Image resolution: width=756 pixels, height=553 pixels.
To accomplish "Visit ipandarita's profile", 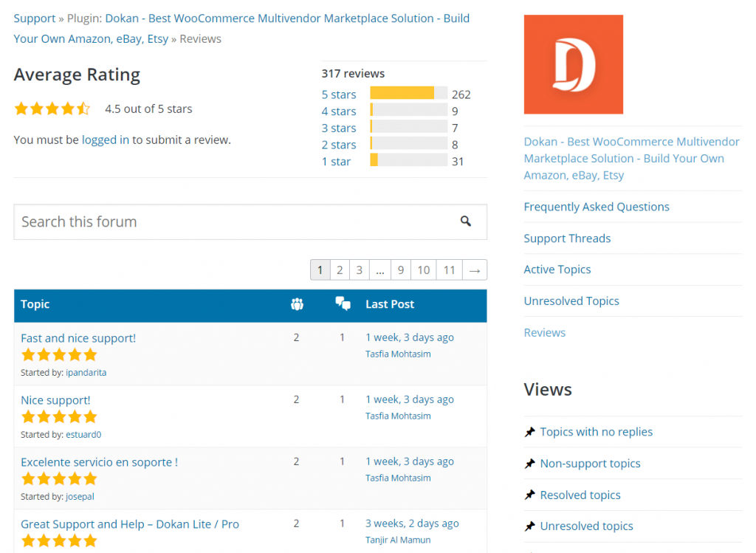I will pos(86,373).
